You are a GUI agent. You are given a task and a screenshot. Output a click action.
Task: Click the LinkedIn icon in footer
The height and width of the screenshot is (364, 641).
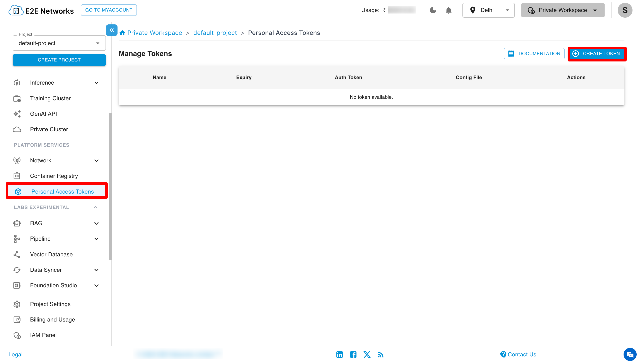click(339, 354)
